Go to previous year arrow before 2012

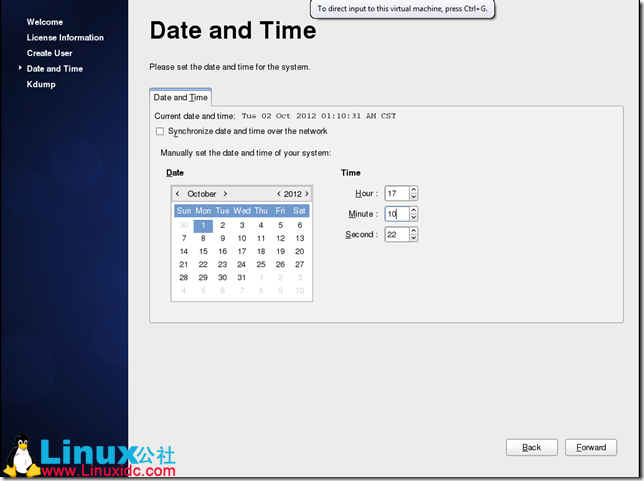[x=278, y=194]
